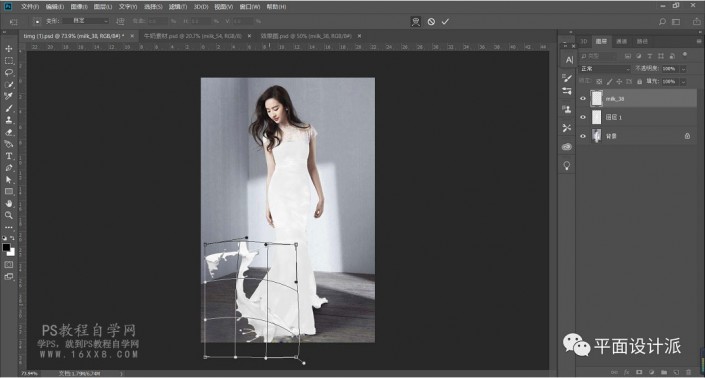This screenshot has height=378, width=705.
Task: Select the Pen tool
Action: [9, 168]
